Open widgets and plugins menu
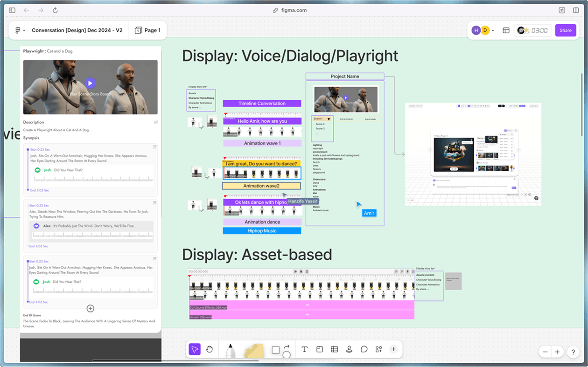Viewport: 588px width, 367px height. point(378,349)
